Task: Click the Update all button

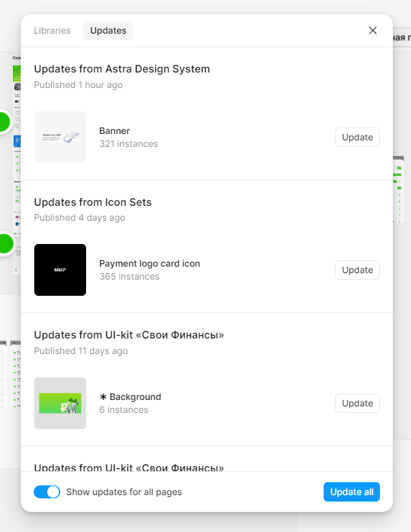Action: tap(351, 492)
